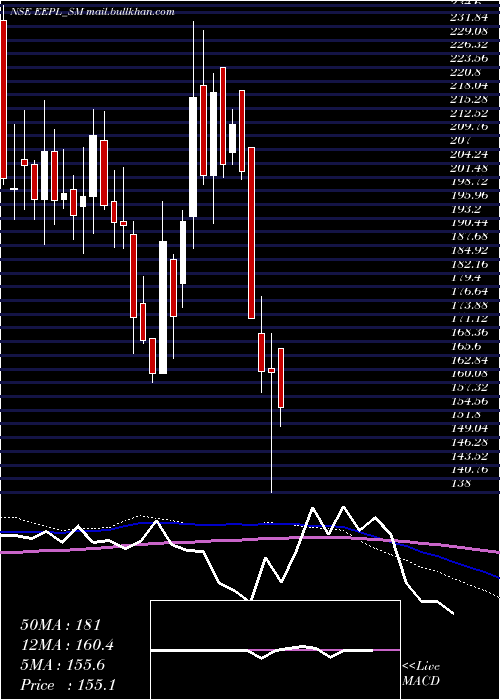Click the 193.2 price axis label

467,209
